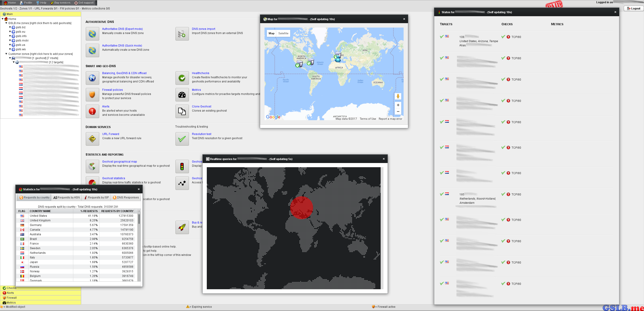Switch map to Satellite view
Image resolution: width=644 pixels, height=311 pixels.
(283, 33)
